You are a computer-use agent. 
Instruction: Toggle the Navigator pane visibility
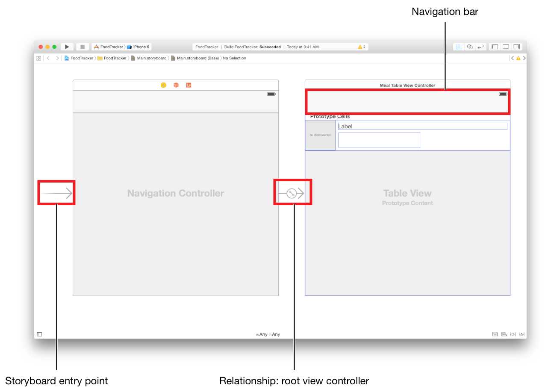pos(495,47)
